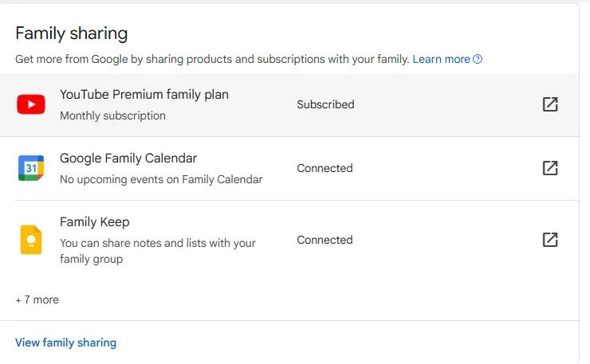The width and height of the screenshot is (590, 364).
Task: Follow the Learn more link
Action: tap(442, 59)
